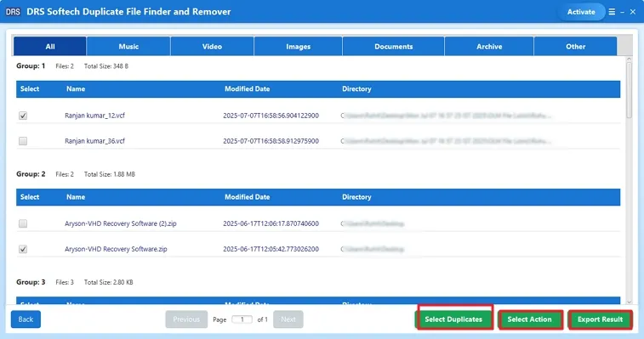Click Total Size: 348 B text
Image resolution: width=644 pixels, height=339 pixels.
[106, 66]
